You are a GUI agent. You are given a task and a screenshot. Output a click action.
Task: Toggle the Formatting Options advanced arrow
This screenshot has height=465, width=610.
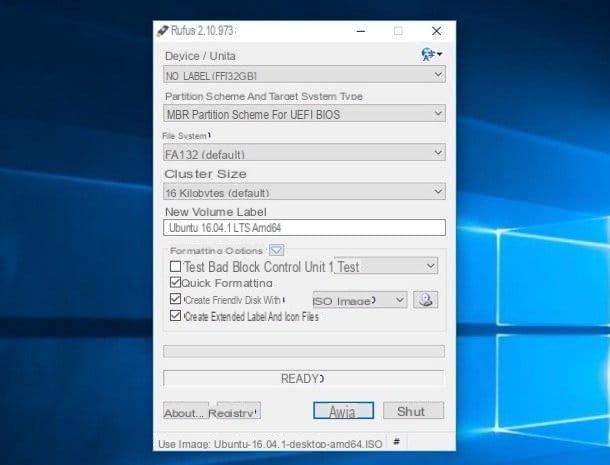(276, 250)
